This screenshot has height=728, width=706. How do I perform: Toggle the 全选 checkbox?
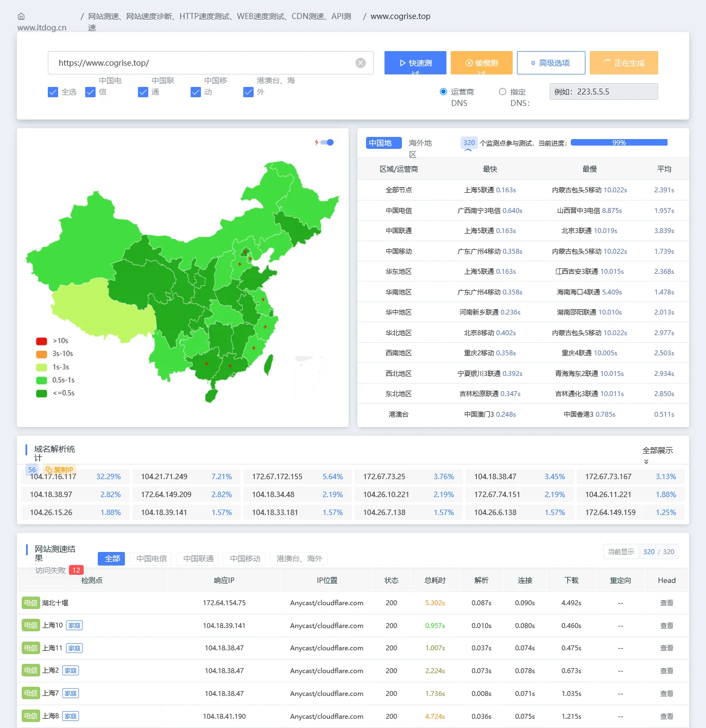53,92
